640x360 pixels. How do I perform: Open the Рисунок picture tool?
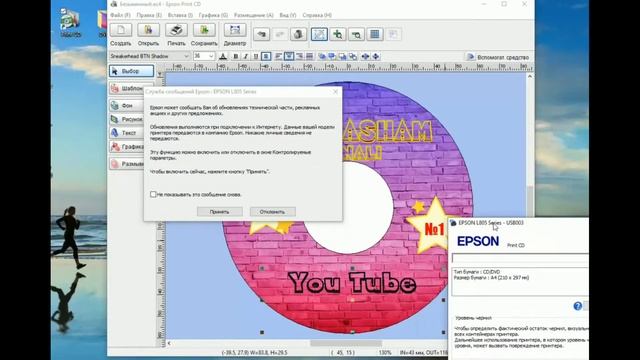pyautogui.click(x=127, y=119)
